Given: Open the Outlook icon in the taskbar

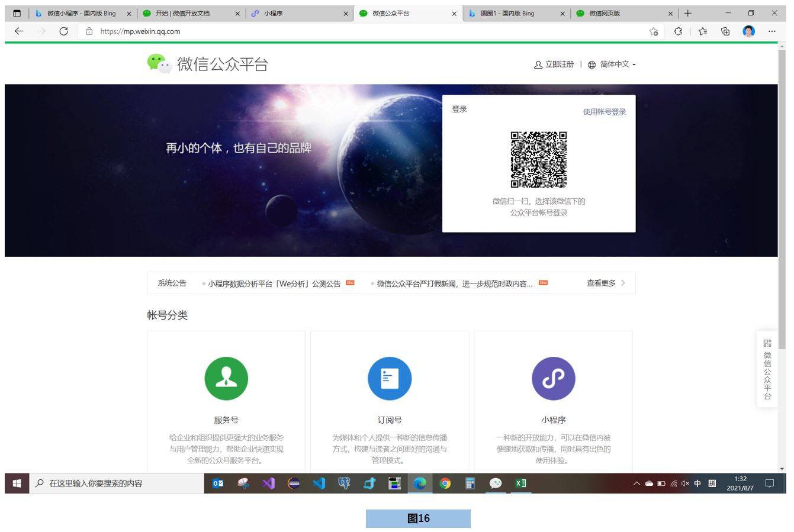Looking at the screenshot, I should point(218,483).
